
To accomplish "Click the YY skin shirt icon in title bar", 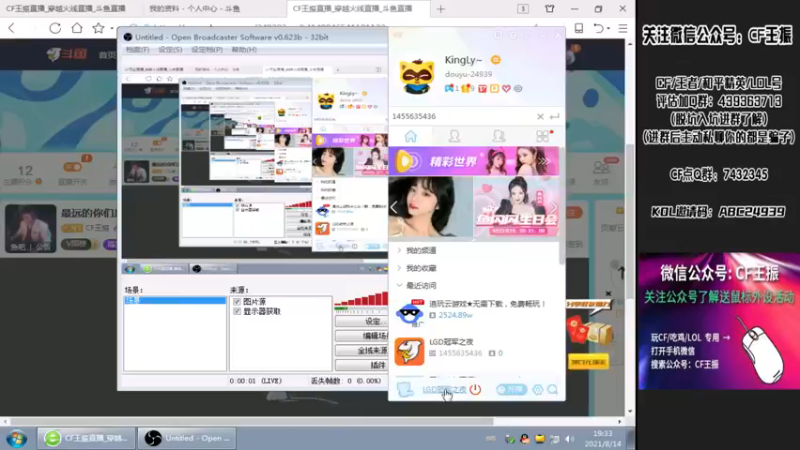I will (x=513, y=35).
